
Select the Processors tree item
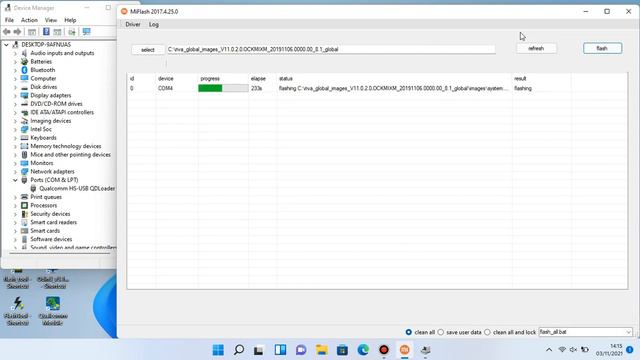(x=44, y=206)
